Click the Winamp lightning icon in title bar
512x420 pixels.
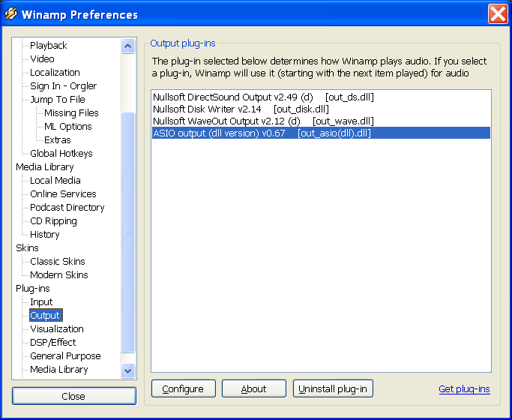click(10, 14)
